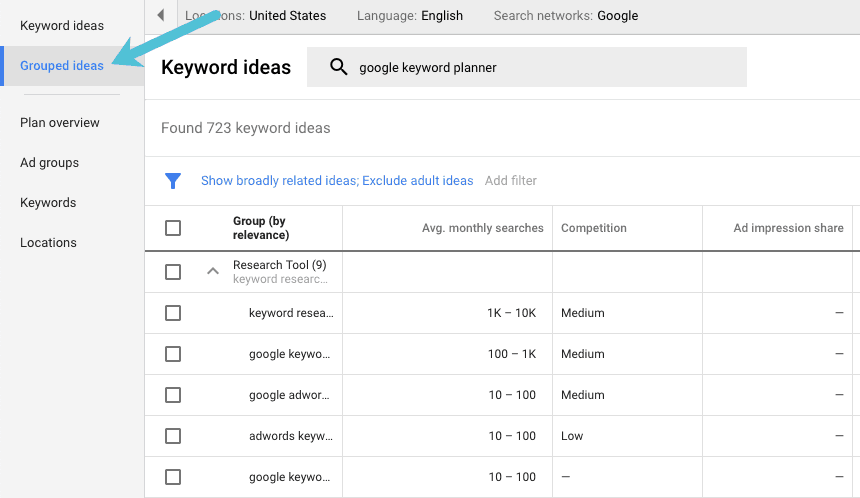
Task: Open Locations in the left sidebar
Action: pyautogui.click(x=48, y=243)
